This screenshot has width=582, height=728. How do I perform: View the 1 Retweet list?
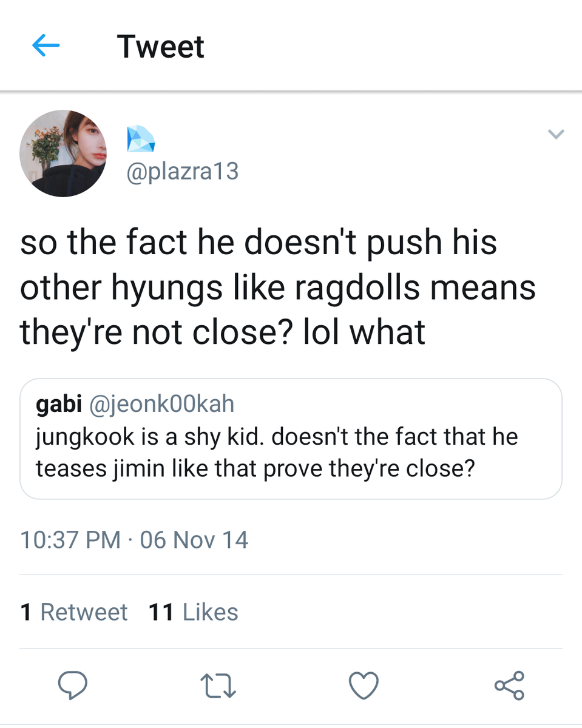[x=74, y=612]
